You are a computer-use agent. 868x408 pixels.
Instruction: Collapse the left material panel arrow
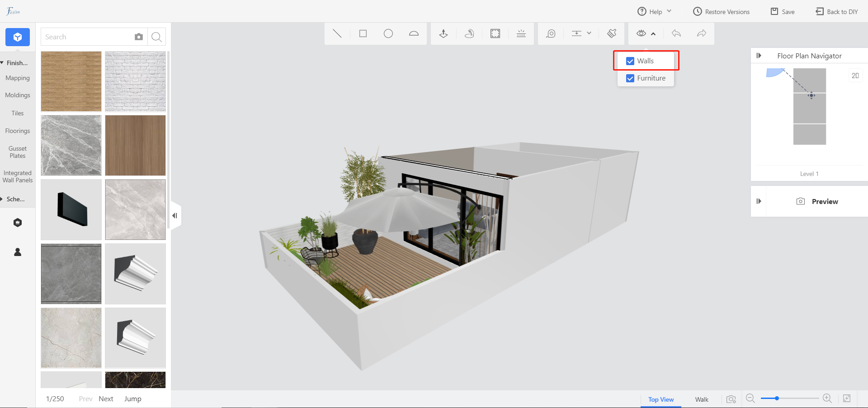[175, 216]
